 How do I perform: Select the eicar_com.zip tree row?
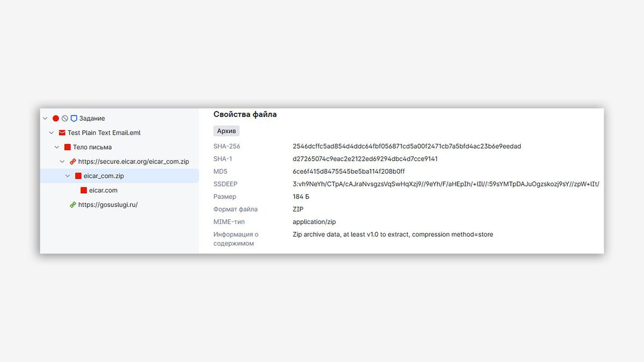click(x=119, y=176)
